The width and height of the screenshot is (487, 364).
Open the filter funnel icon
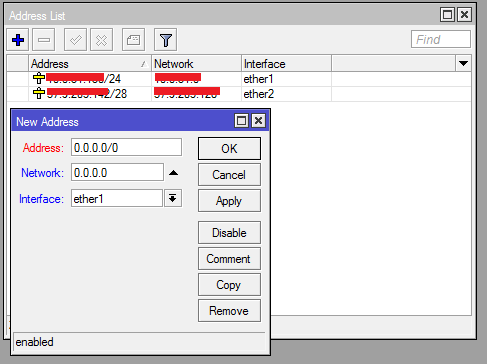(x=165, y=40)
